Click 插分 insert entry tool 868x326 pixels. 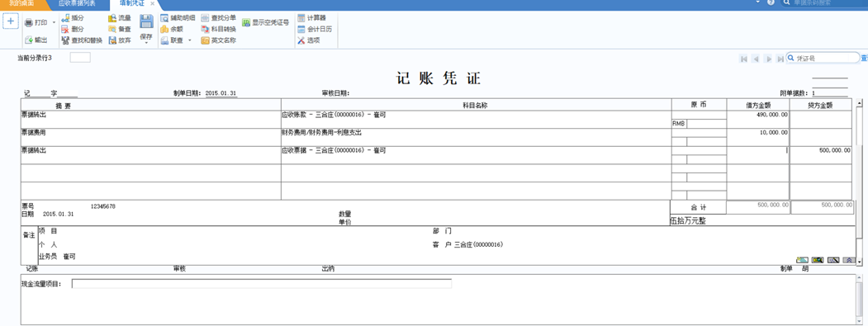[x=73, y=18]
